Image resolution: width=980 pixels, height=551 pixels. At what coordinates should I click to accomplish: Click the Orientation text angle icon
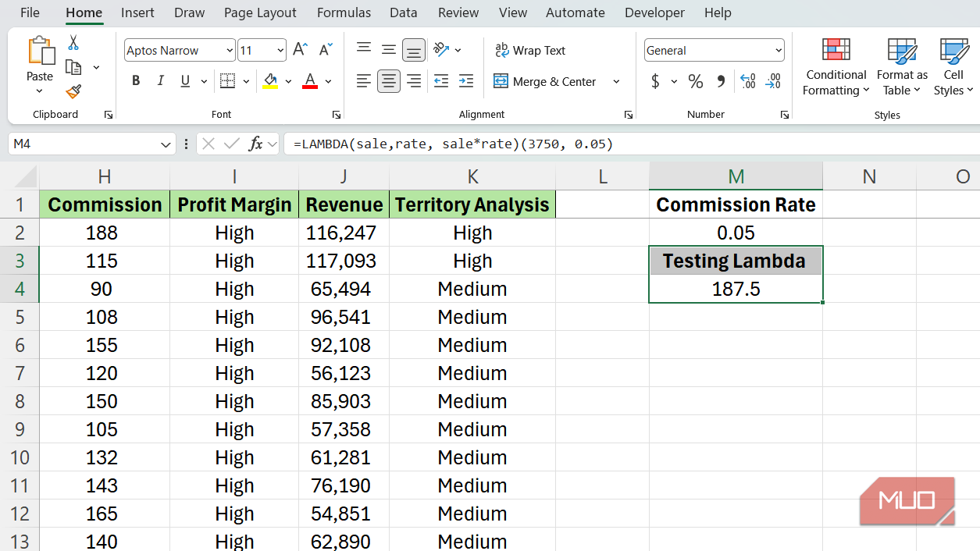[442, 50]
